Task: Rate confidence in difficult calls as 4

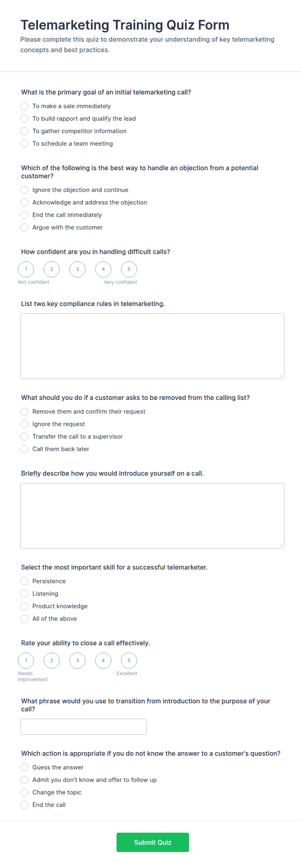Action: [x=103, y=269]
